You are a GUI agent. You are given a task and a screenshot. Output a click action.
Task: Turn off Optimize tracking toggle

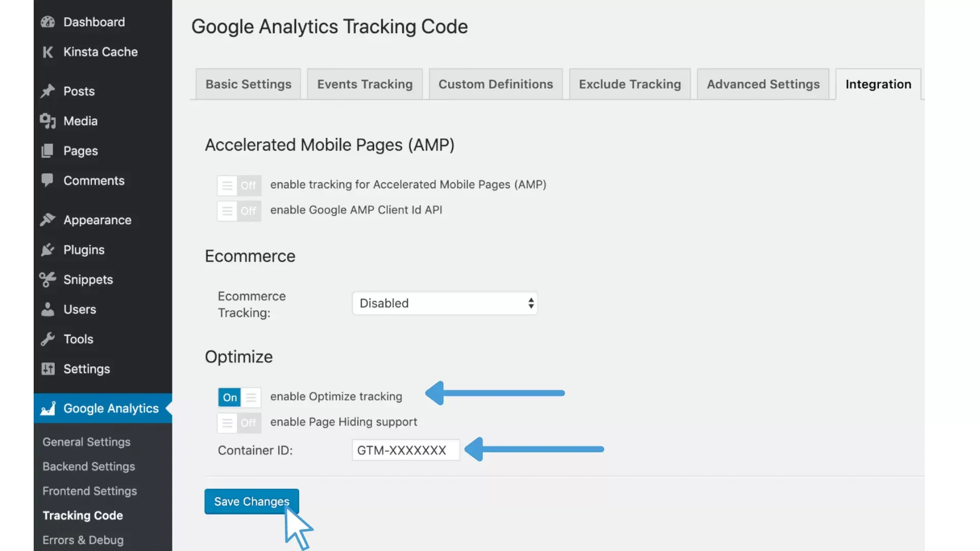point(239,397)
